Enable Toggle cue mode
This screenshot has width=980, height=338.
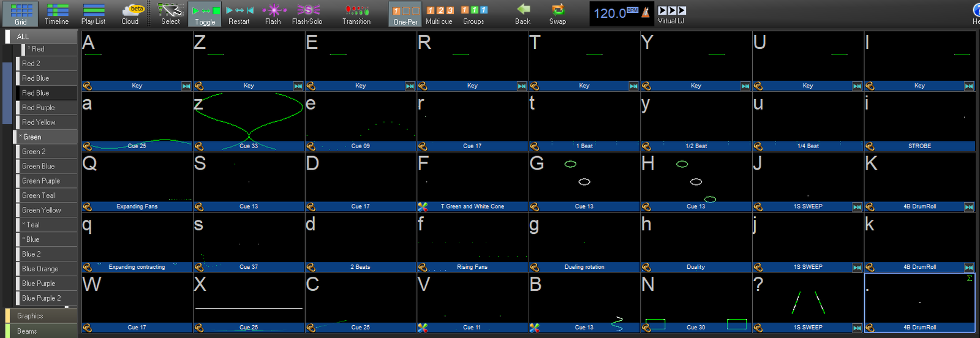[x=206, y=13]
